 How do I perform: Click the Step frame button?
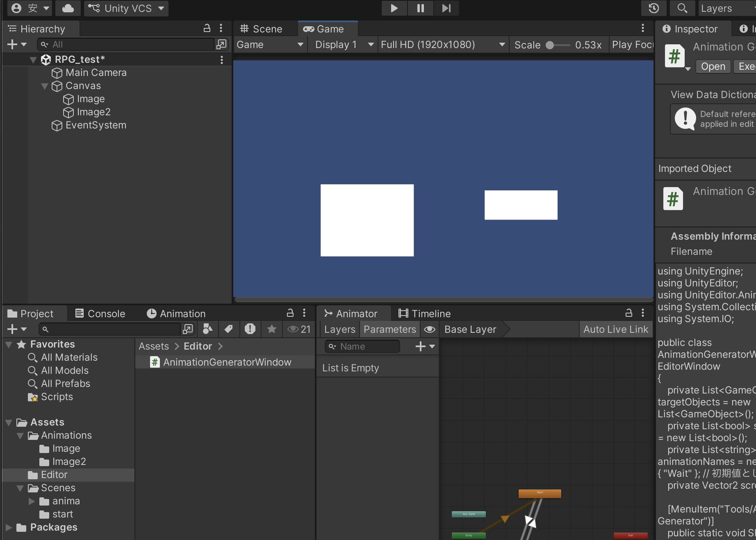point(446,8)
